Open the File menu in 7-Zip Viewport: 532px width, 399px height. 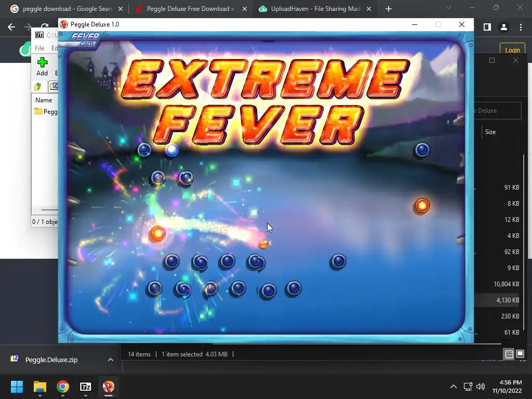pyautogui.click(x=39, y=48)
